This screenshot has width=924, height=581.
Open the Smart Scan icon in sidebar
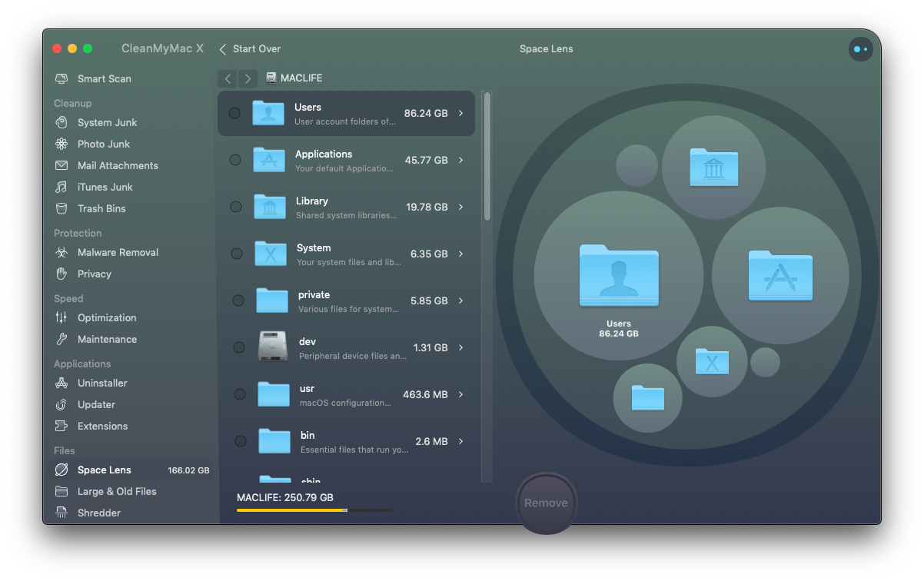(x=61, y=79)
